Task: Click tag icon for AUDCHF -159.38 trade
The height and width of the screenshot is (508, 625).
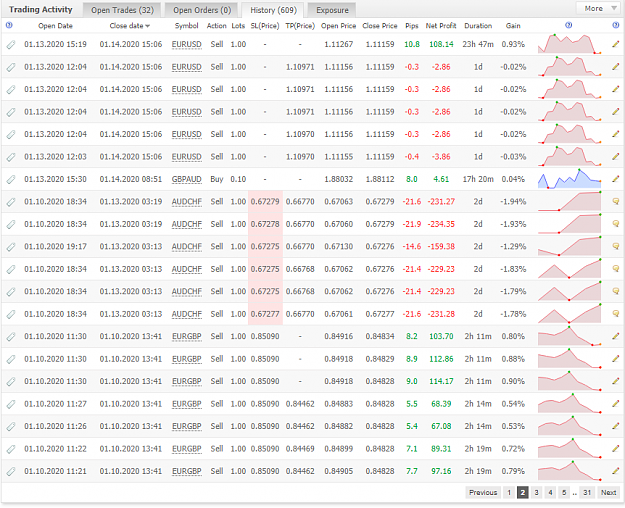Action: (x=11, y=247)
